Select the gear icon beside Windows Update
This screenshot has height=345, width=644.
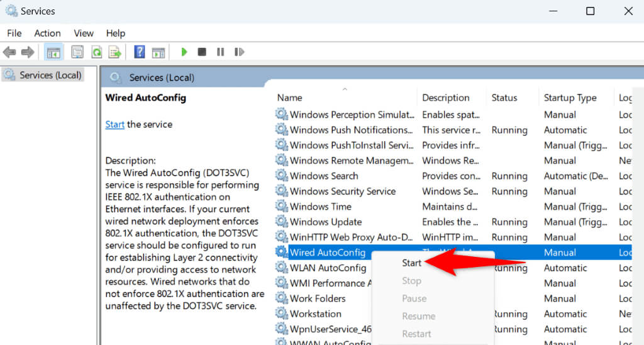[x=281, y=222]
